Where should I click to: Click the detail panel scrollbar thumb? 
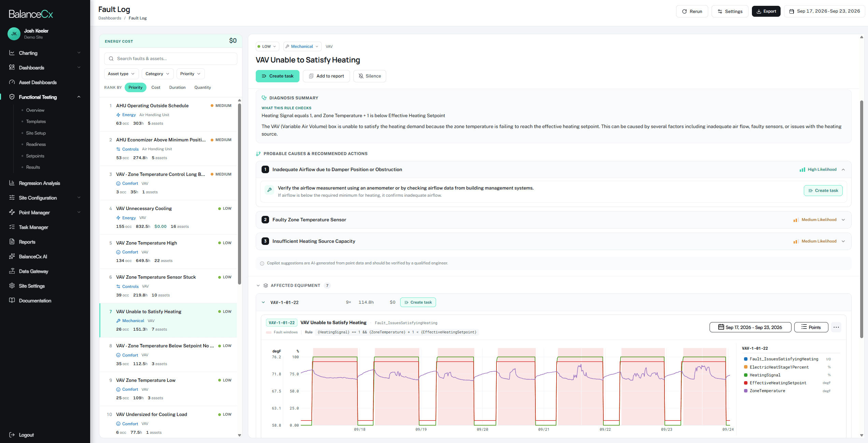click(862, 219)
